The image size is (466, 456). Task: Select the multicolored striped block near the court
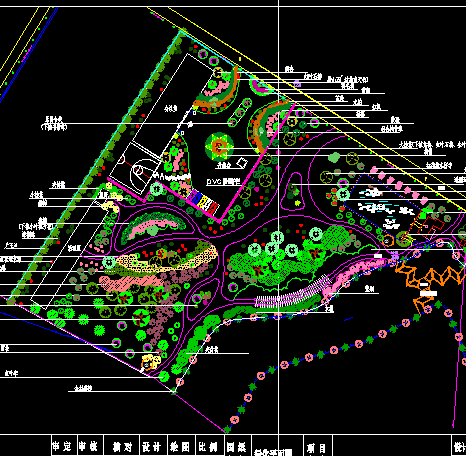(203, 201)
